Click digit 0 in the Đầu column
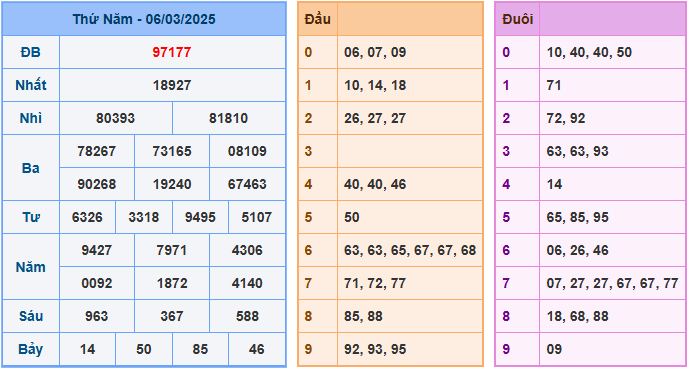This screenshot has width=689, height=368. (308, 52)
